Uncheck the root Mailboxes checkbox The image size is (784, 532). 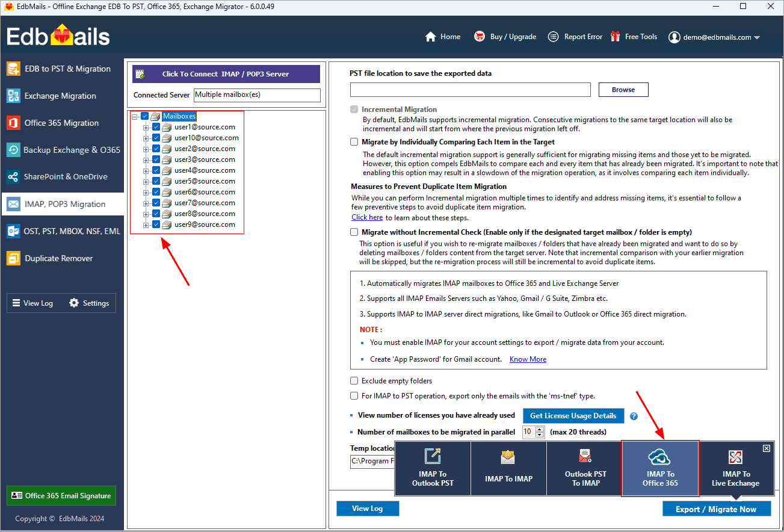click(144, 116)
